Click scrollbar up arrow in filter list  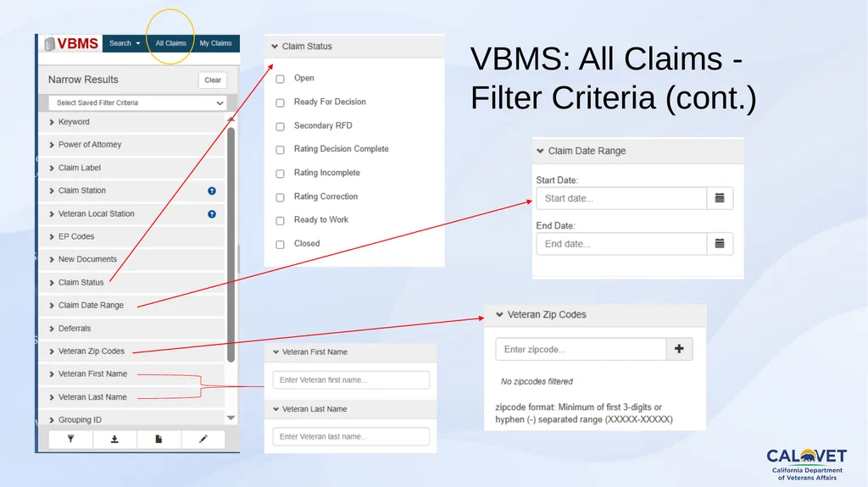pyautogui.click(x=231, y=119)
